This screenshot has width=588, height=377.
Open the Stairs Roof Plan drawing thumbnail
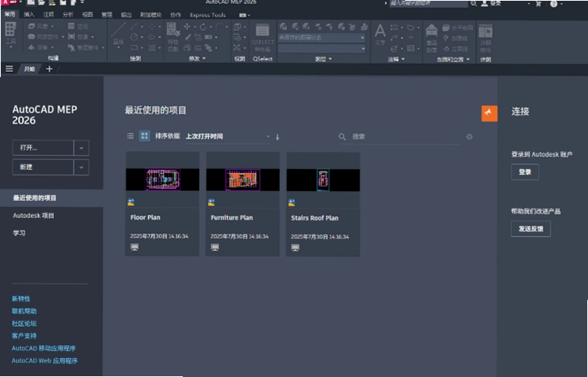click(323, 179)
